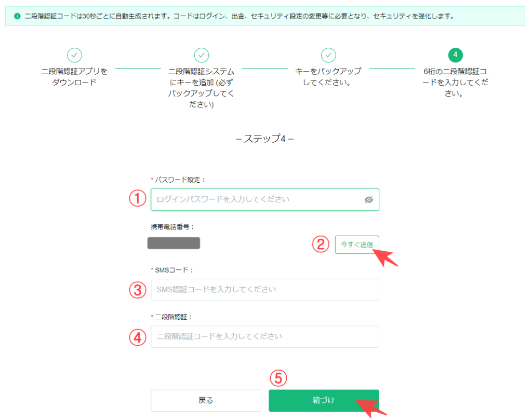532x420 pixels.
Task: Focus the login password input field
Action: [x=265, y=200]
